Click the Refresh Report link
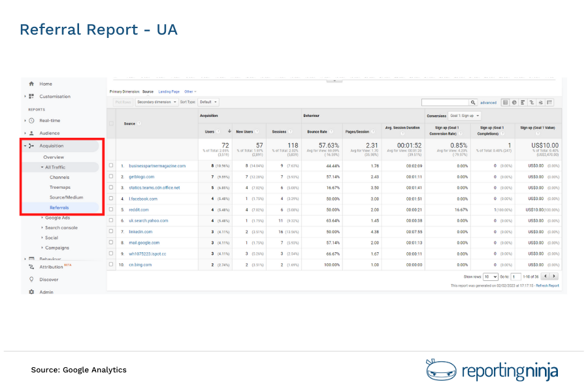Screen dimensions: 588x392 (x=547, y=286)
